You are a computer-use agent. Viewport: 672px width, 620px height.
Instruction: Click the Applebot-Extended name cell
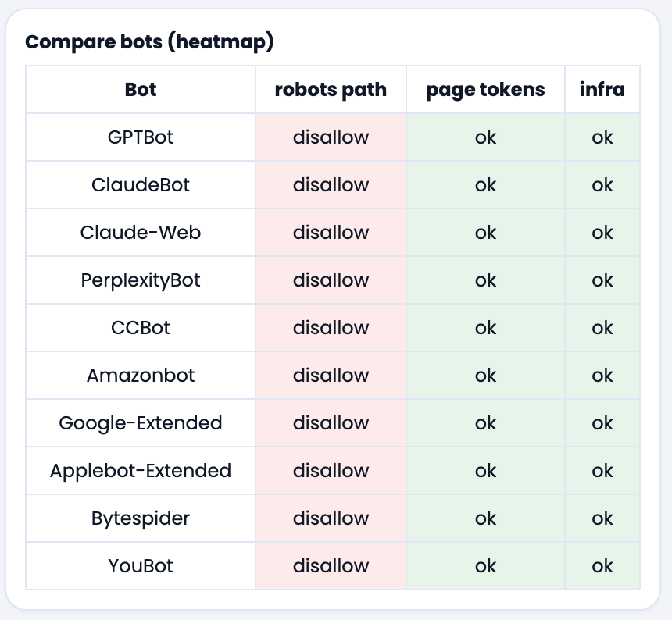pyautogui.click(x=141, y=471)
